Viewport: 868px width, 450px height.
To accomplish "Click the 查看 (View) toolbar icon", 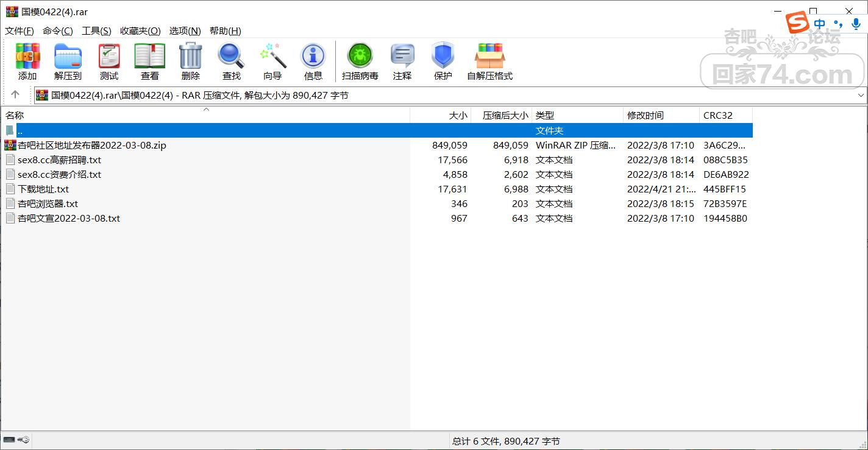I will 150,56.
